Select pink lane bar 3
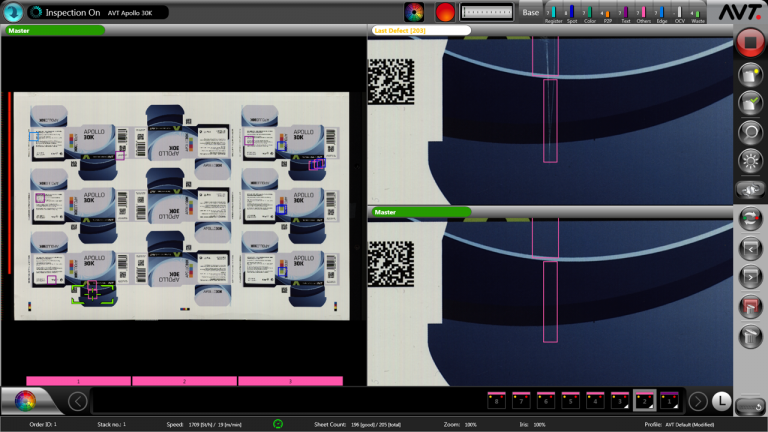 pos(290,381)
